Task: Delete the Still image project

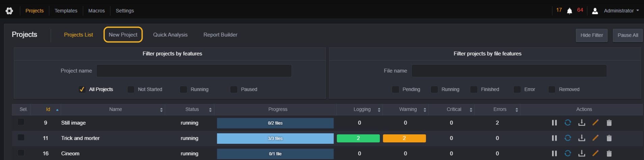Action: [609, 123]
